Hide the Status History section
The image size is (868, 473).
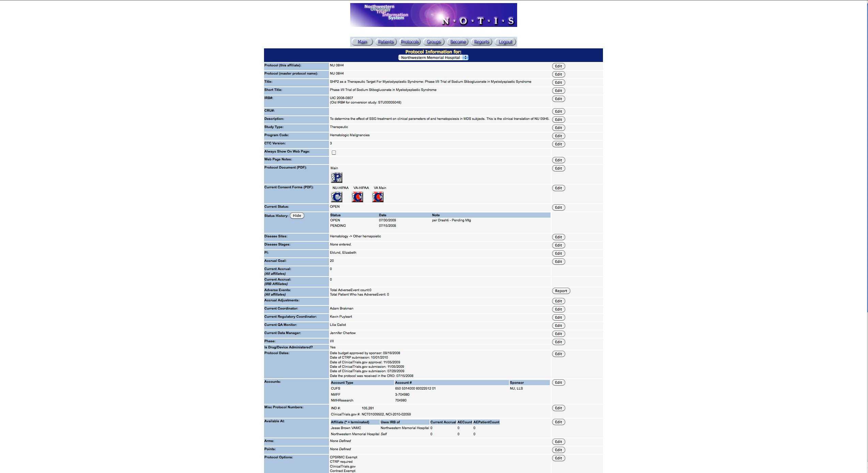(296, 216)
